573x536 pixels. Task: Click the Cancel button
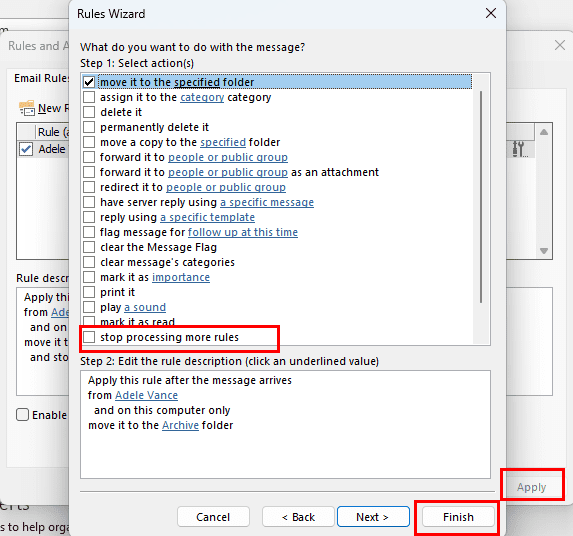click(x=213, y=517)
